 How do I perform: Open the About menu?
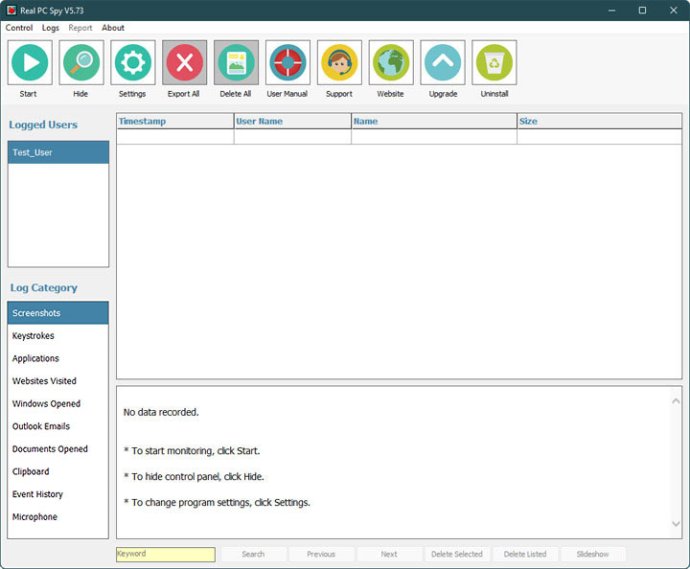pos(113,28)
